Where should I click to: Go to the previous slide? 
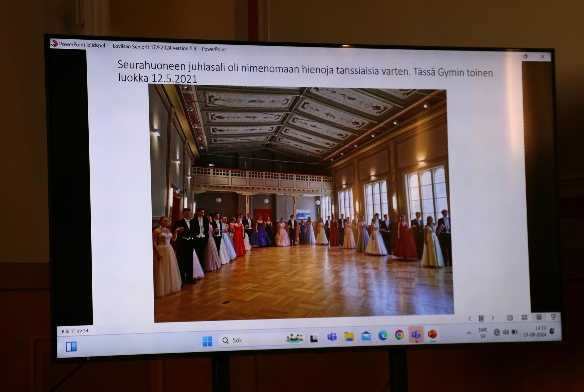(x=470, y=318)
